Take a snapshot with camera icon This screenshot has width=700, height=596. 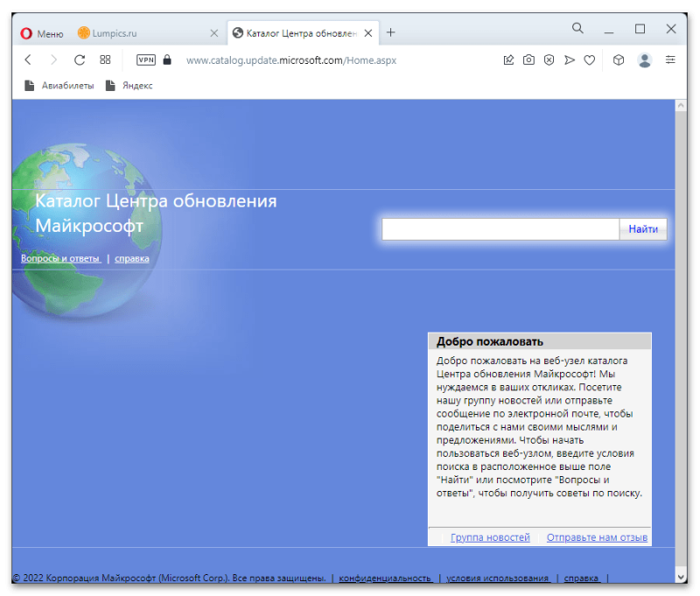click(x=528, y=60)
